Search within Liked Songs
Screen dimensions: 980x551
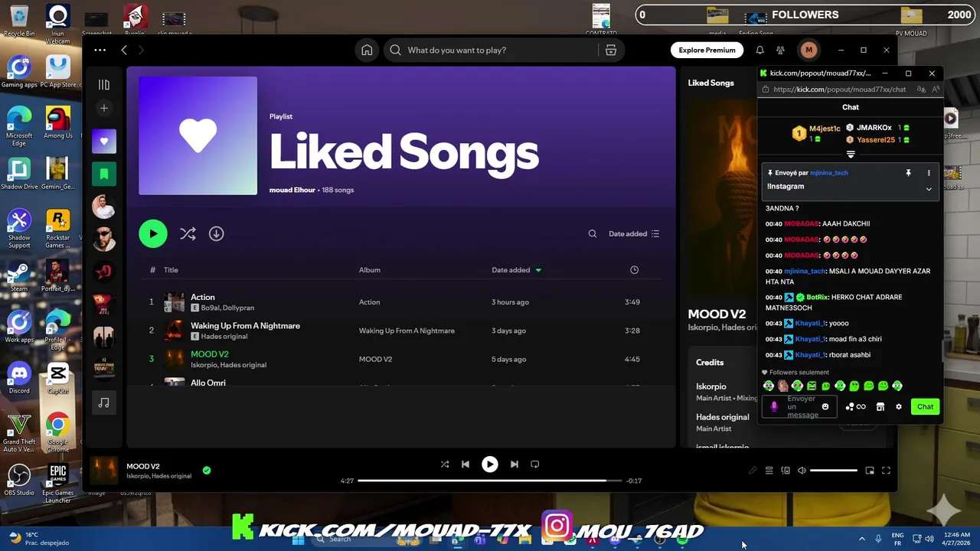coord(592,233)
